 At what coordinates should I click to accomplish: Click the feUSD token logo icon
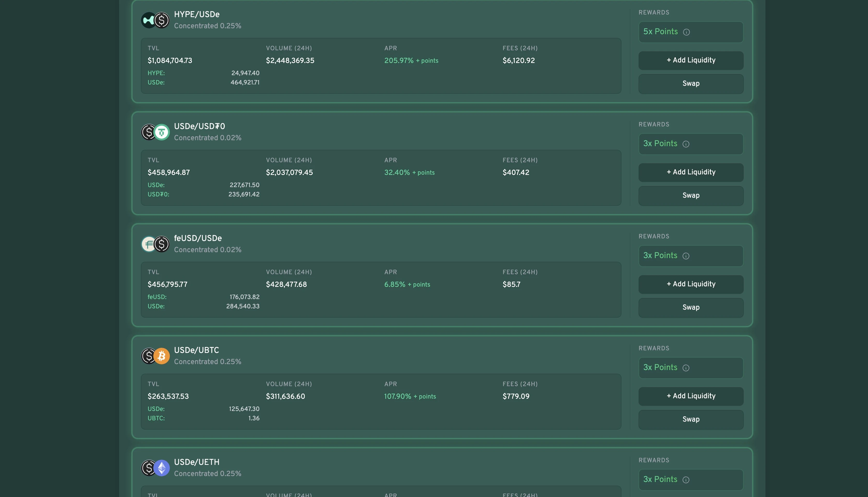click(148, 244)
